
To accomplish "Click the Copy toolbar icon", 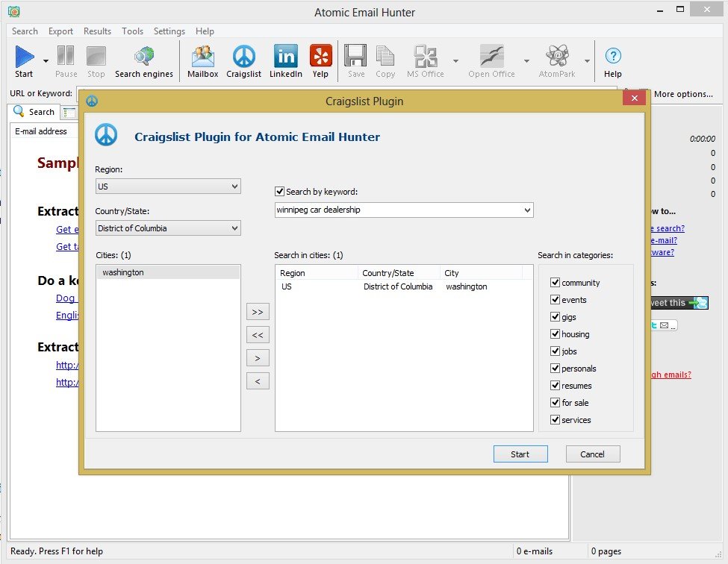I will (x=385, y=56).
